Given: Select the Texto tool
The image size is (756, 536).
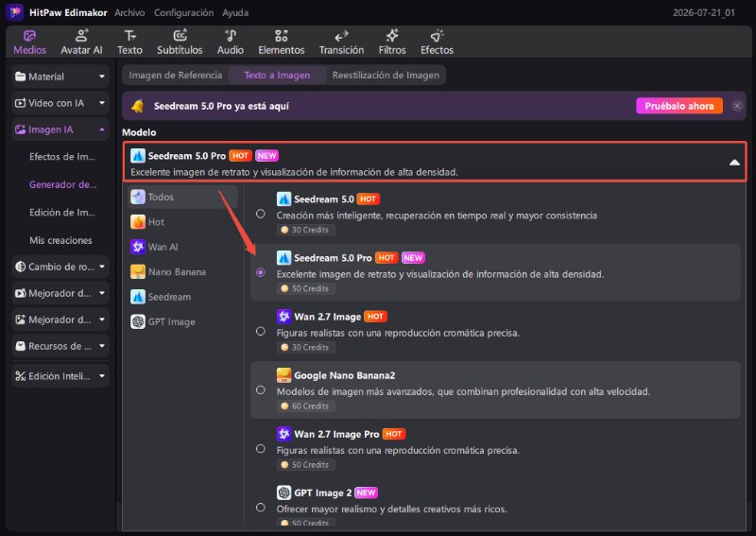Looking at the screenshot, I should pyautogui.click(x=129, y=43).
